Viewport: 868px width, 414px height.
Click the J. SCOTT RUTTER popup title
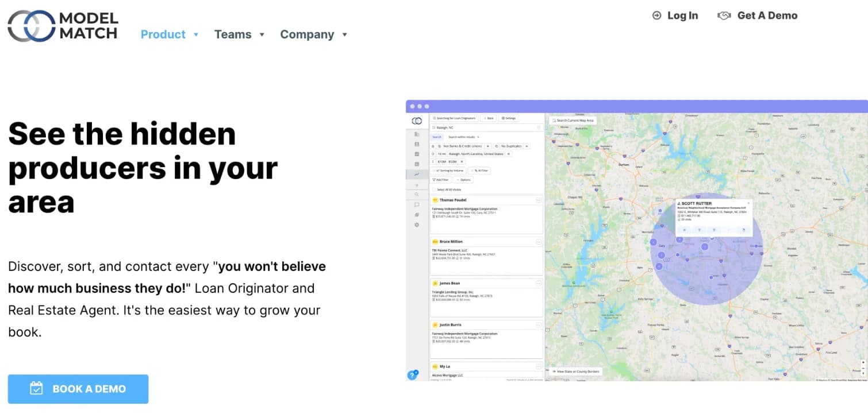tap(694, 203)
